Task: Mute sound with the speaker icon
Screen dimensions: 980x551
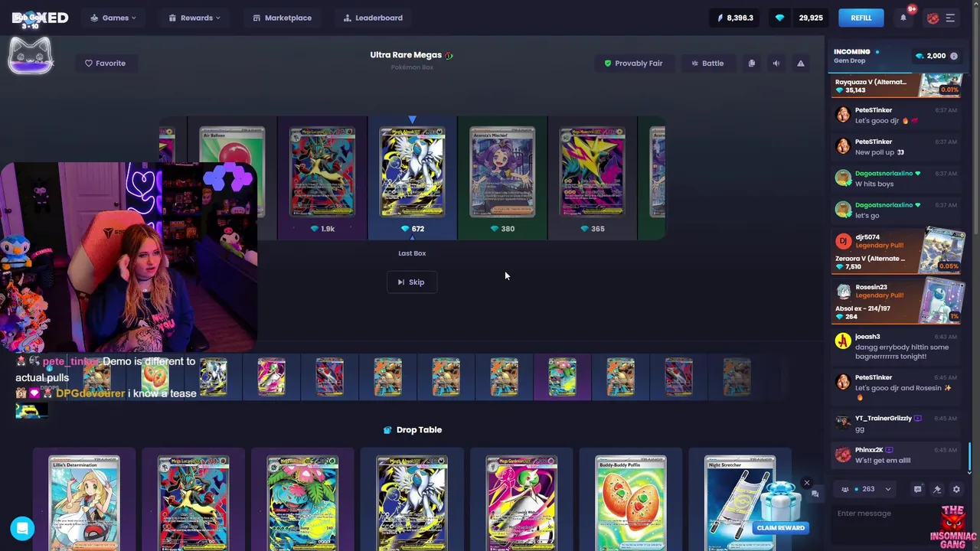Action: pos(776,64)
